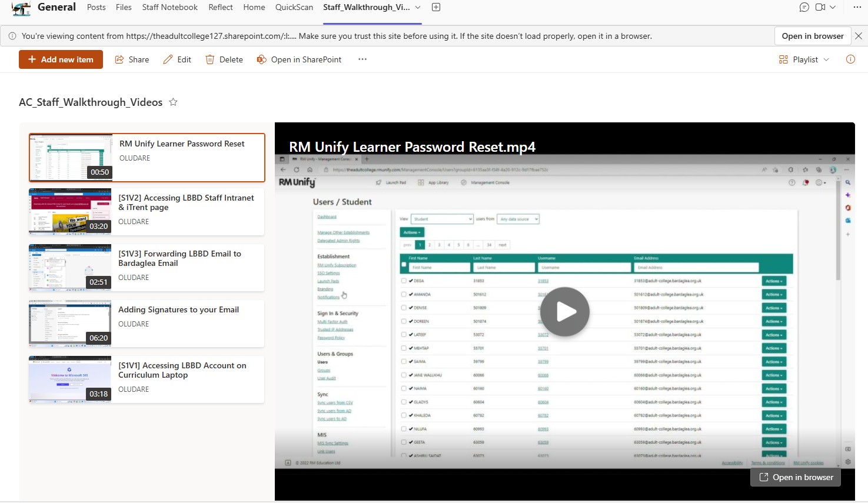Click the teal Actions button above the table
Image resolution: width=868 pixels, height=503 pixels.
point(412,232)
